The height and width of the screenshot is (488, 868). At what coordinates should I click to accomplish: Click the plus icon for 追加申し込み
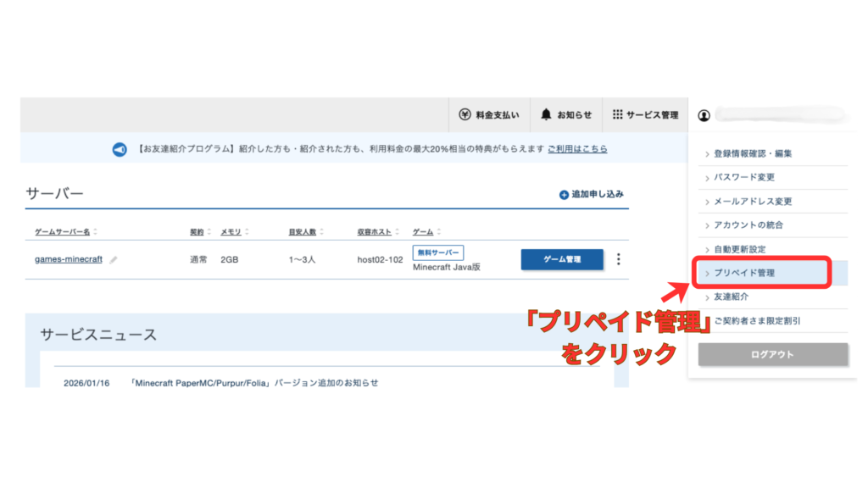click(564, 195)
